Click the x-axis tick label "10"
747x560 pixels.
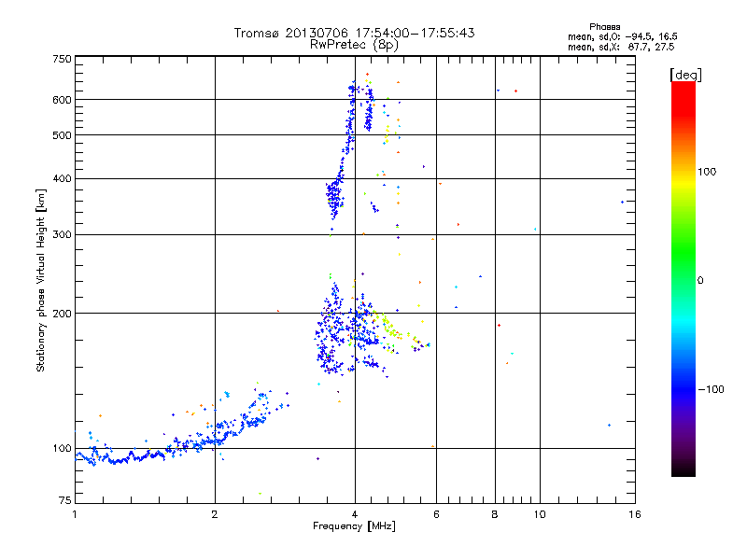[x=540, y=514]
